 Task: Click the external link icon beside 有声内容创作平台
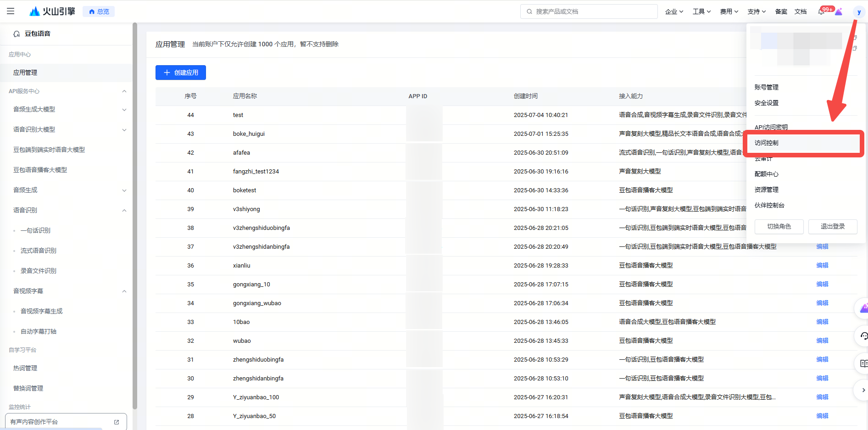click(x=117, y=422)
